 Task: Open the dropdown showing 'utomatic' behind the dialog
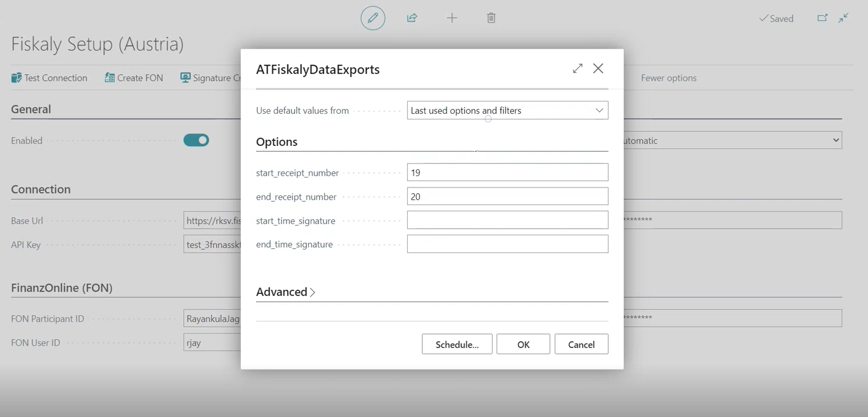733,141
